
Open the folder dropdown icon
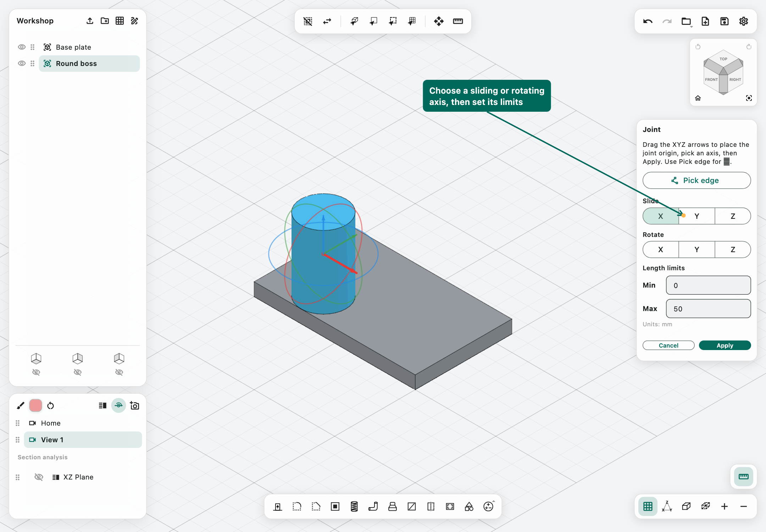pos(686,21)
